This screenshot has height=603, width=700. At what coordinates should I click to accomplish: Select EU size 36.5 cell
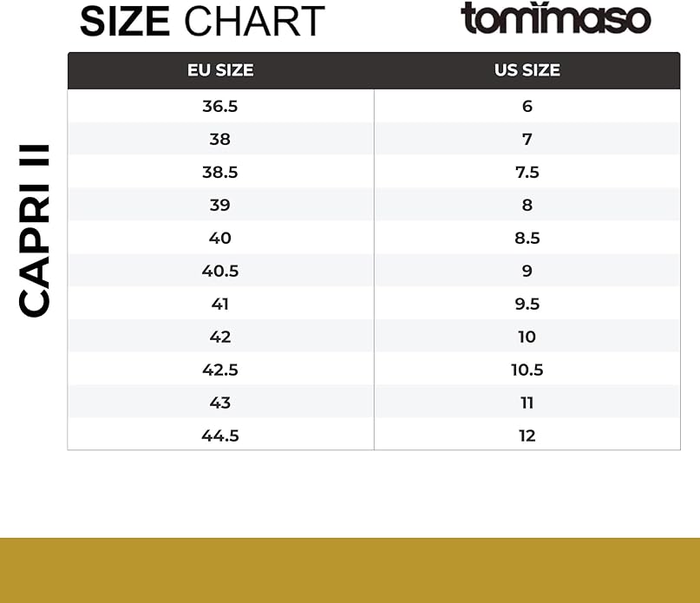(220, 107)
